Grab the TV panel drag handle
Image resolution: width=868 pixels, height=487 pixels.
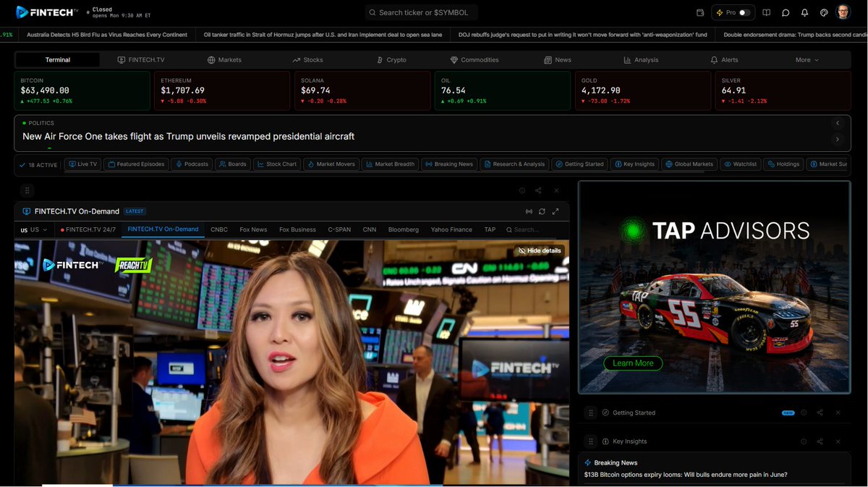point(27,191)
